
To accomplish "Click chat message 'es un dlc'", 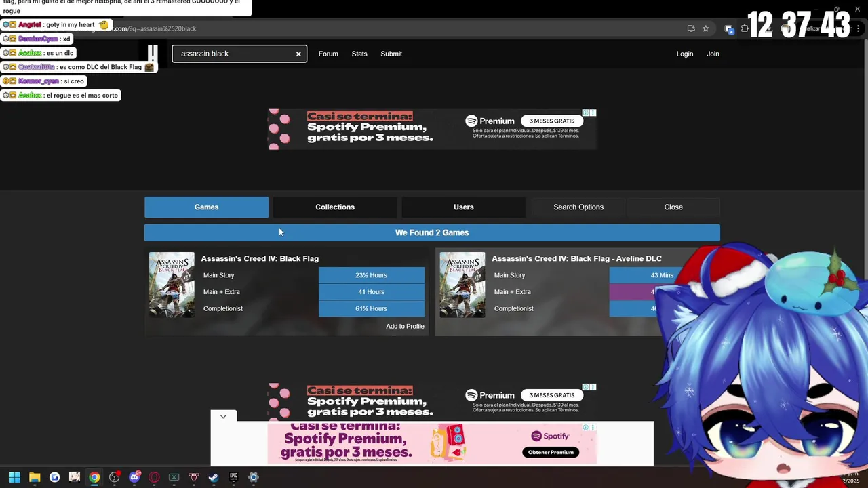I will pyautogui.click(x=60, y=53).
